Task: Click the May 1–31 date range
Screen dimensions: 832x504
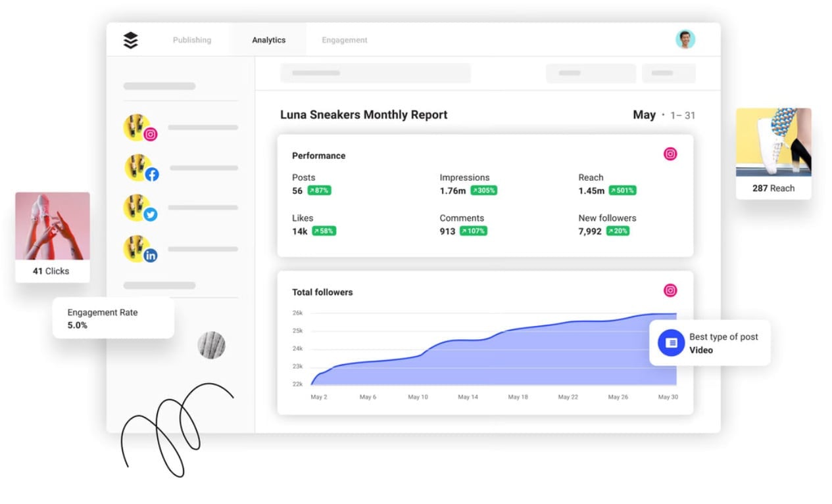Action: [664, 115]
